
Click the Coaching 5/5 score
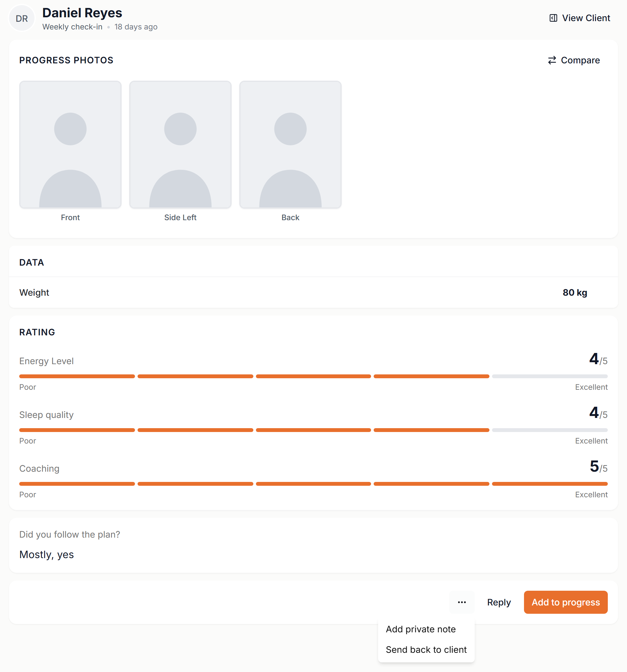(x=598, y=467)
